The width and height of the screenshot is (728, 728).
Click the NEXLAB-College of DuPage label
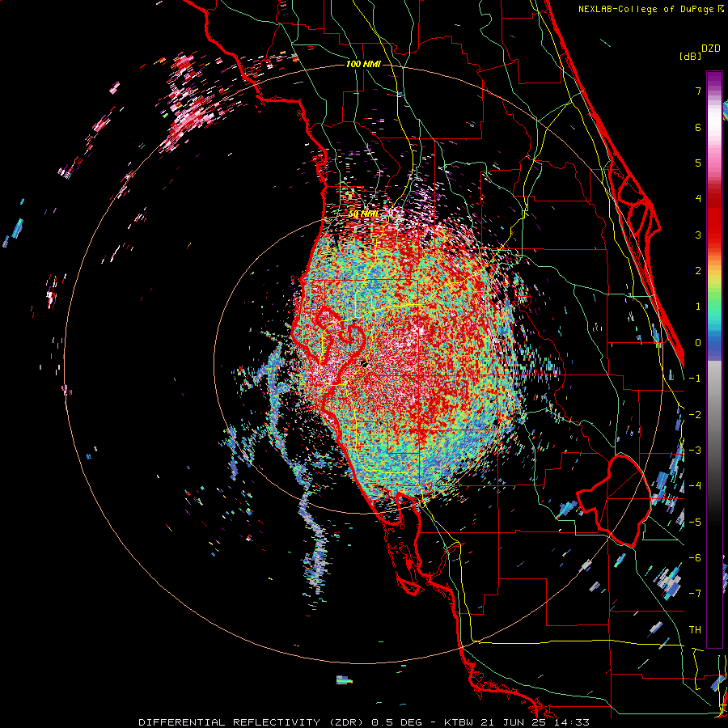coord(647,9)
